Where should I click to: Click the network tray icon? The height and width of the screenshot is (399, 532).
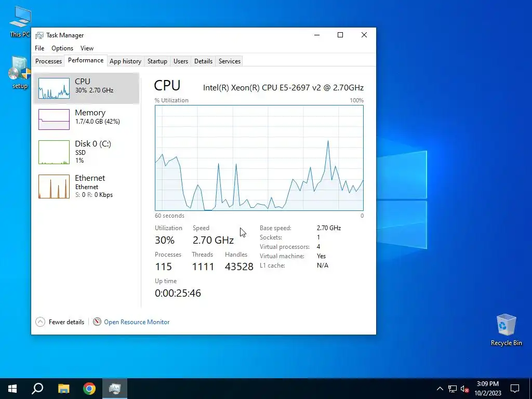click(x=453, y=389)
